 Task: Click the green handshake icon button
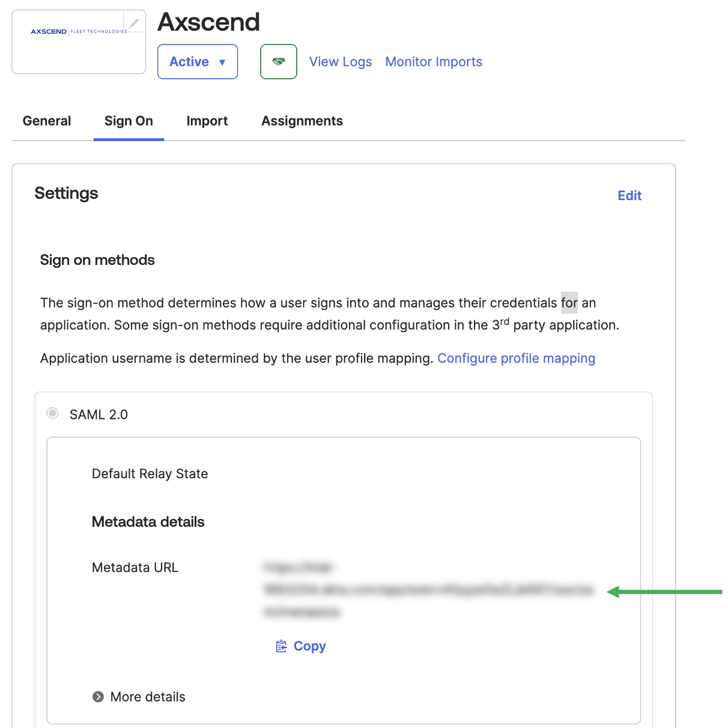[279, 61]
